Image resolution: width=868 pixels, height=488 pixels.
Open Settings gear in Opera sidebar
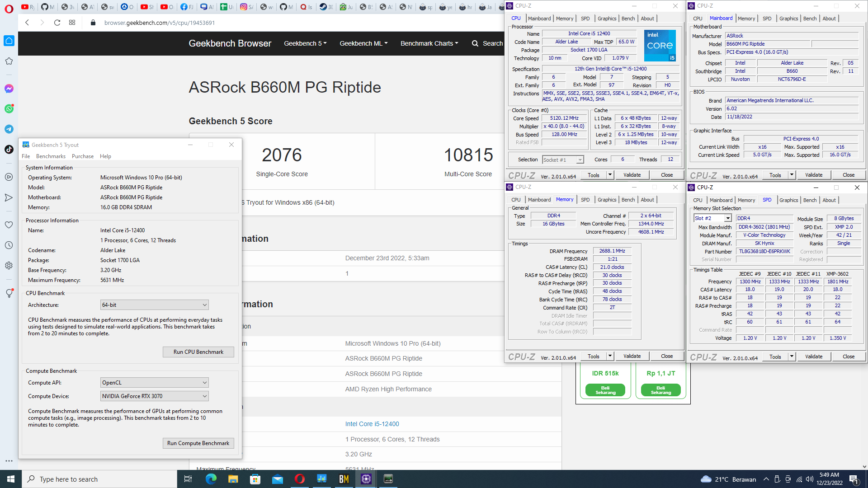click(9, 266)
